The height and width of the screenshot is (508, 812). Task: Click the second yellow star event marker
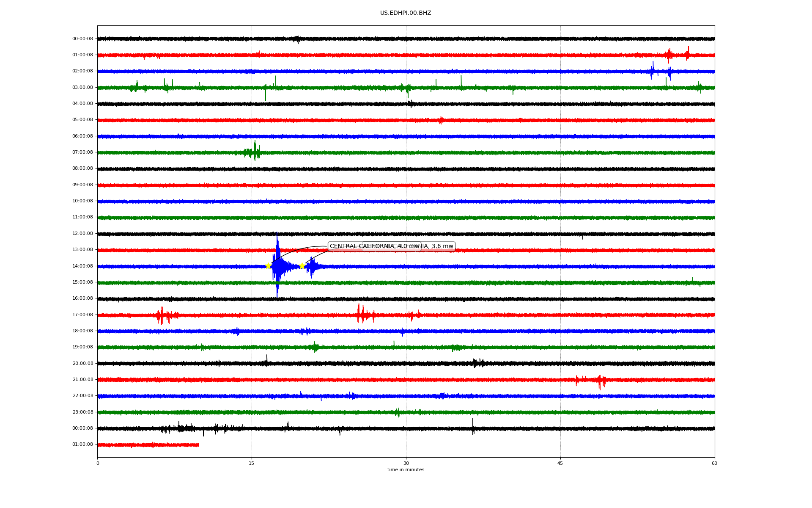302,266
